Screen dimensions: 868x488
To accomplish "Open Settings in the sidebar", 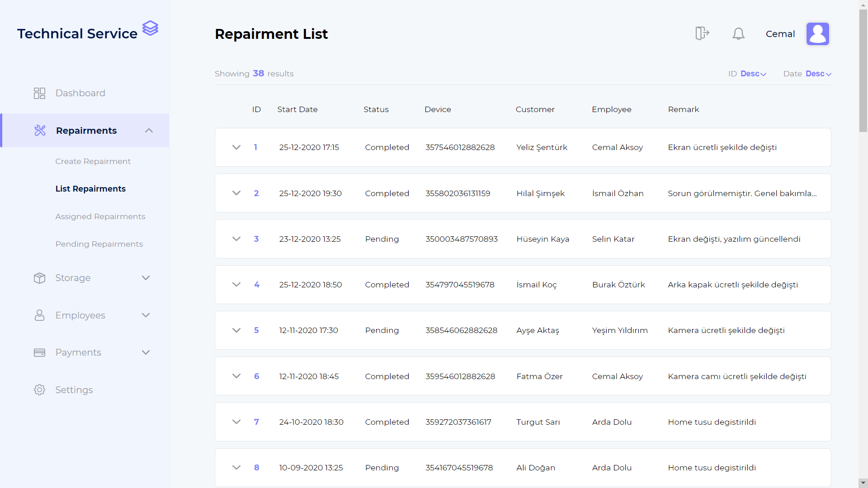I will point(74,390).
